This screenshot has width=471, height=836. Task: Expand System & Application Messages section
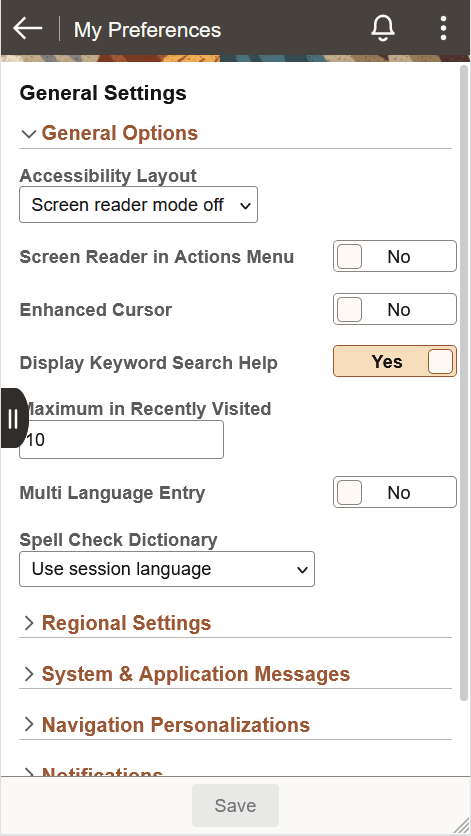click(x=196, y=674)
